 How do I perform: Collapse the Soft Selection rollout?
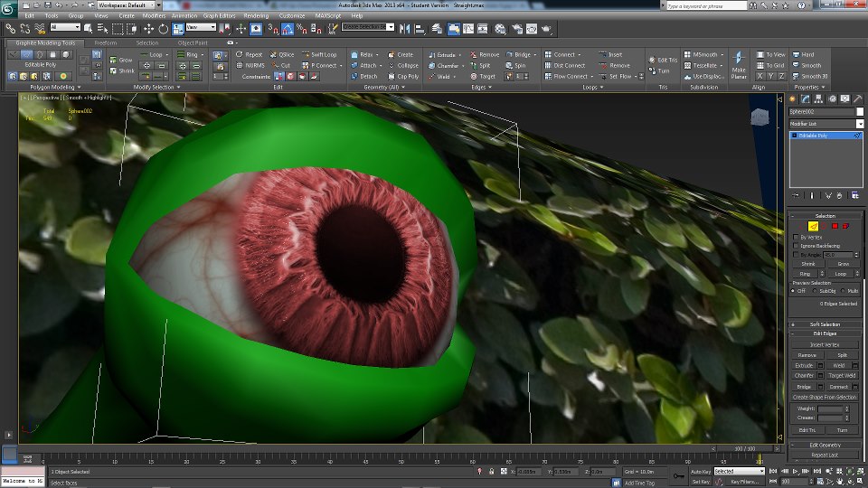tap(825, 324)
